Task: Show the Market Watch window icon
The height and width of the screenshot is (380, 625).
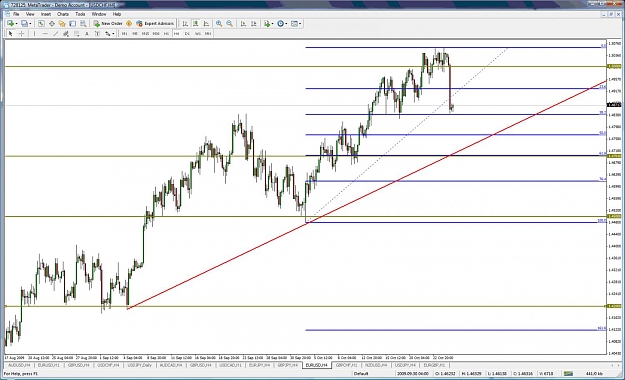Action: click(x=41, y=24)
